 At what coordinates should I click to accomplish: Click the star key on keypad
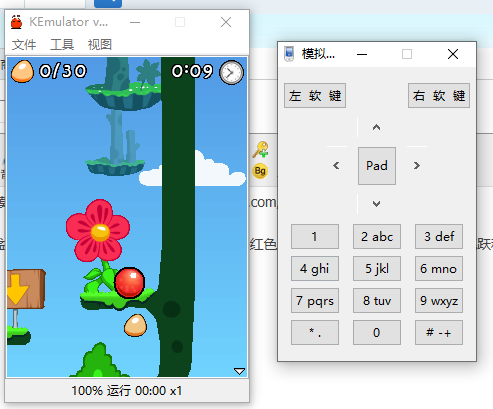pyautogui.click(x=315, y=332)
